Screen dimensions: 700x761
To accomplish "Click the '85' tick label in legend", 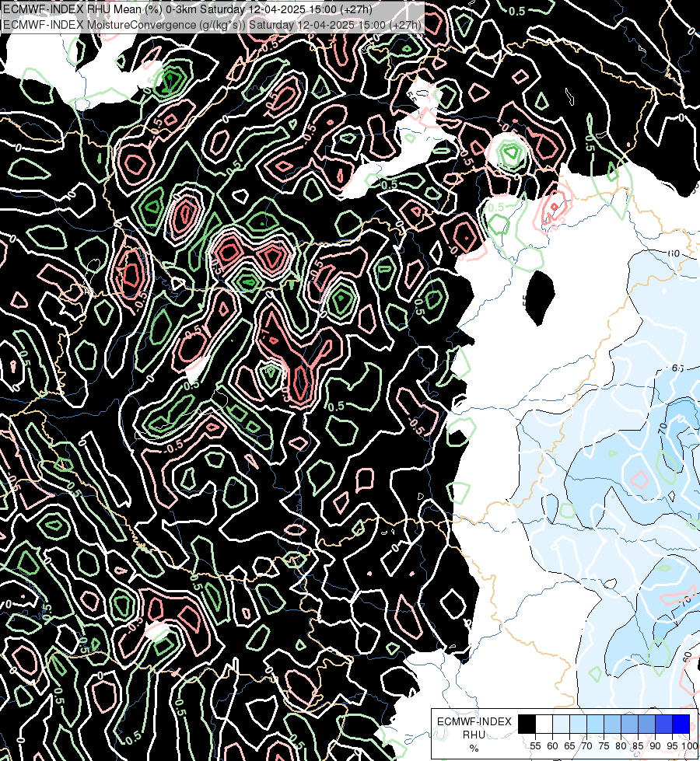I will 638,746.
